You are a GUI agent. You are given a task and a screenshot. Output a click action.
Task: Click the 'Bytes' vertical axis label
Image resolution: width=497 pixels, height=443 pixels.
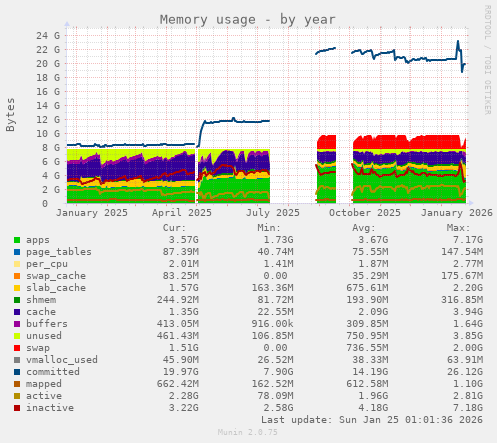pos(10,115)
